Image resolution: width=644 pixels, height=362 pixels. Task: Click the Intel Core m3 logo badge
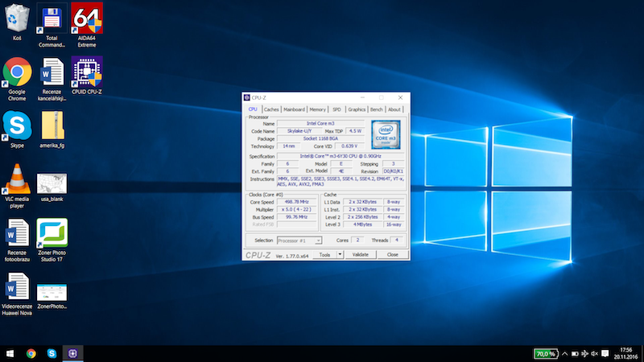[386, 134]
